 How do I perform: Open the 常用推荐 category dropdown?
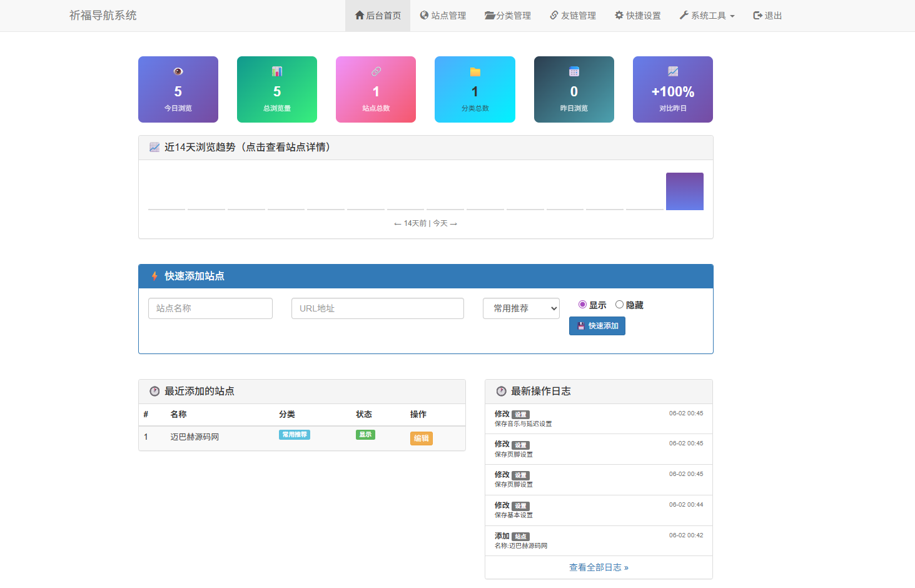pyautogui.click(x=521, y=308)
